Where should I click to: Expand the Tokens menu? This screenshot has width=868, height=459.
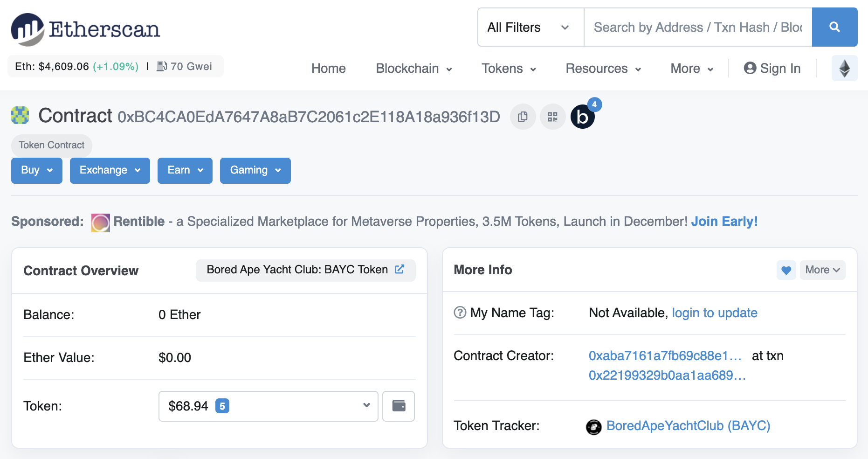pos(509,69)
